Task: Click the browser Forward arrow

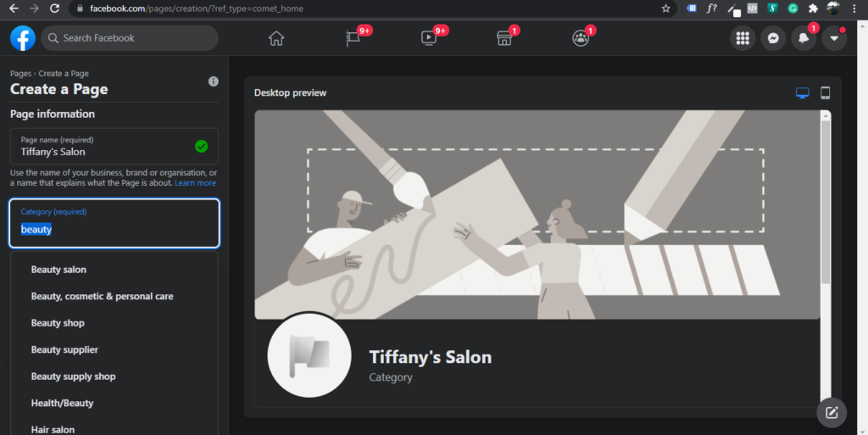Action: coord(34,8)
